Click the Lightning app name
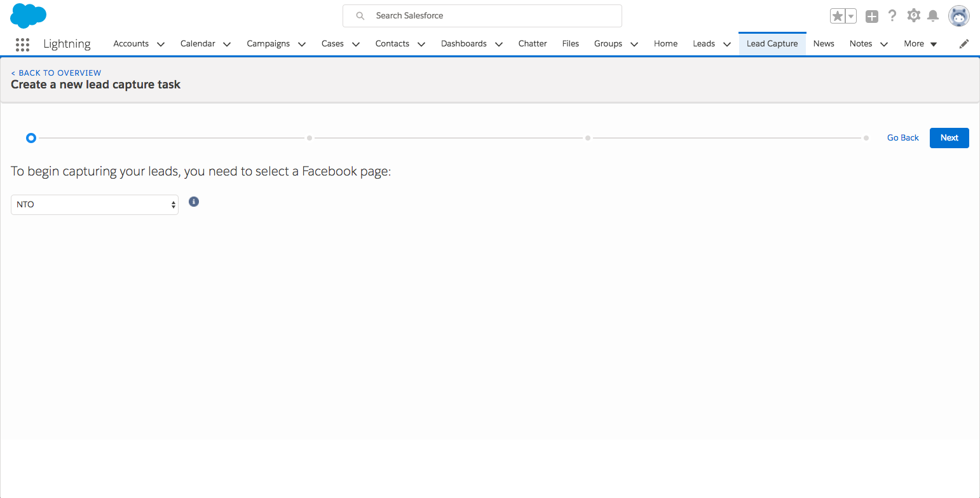 coord(67,44)
